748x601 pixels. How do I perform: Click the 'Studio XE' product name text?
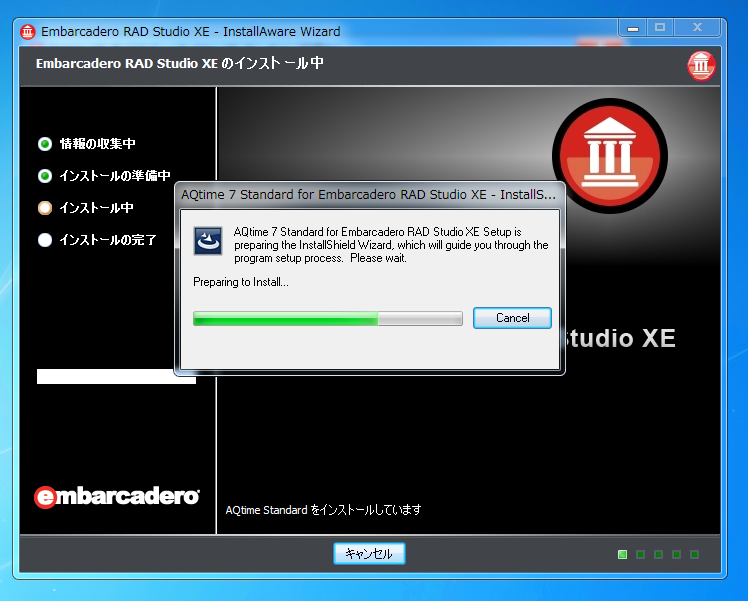[x=620, y=338]
